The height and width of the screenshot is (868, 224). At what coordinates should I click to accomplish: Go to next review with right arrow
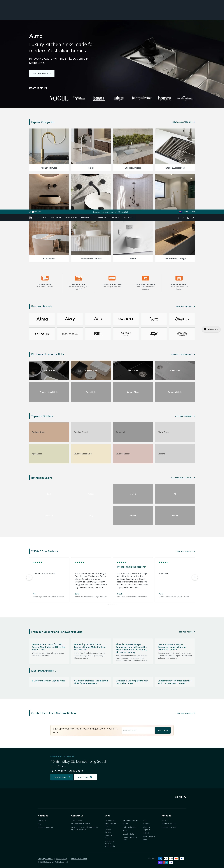(195, 578)
